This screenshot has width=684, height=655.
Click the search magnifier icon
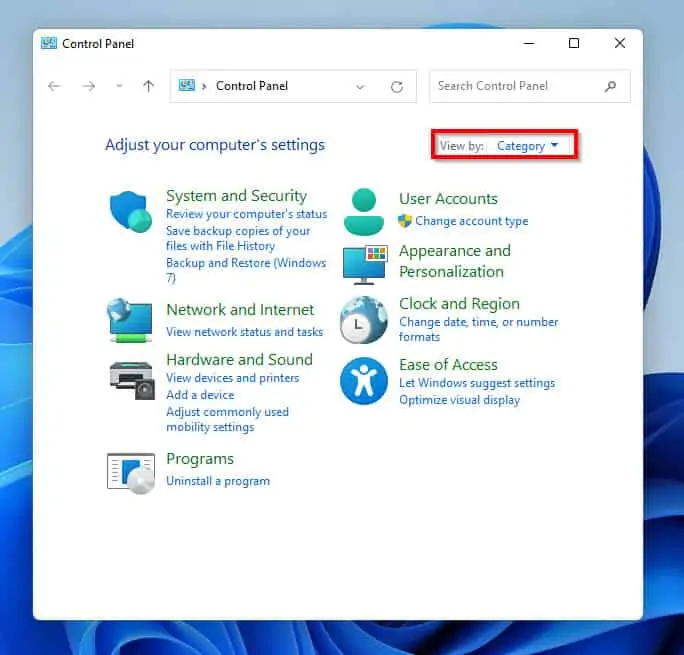pyautogui.click(x=610, y=86)
